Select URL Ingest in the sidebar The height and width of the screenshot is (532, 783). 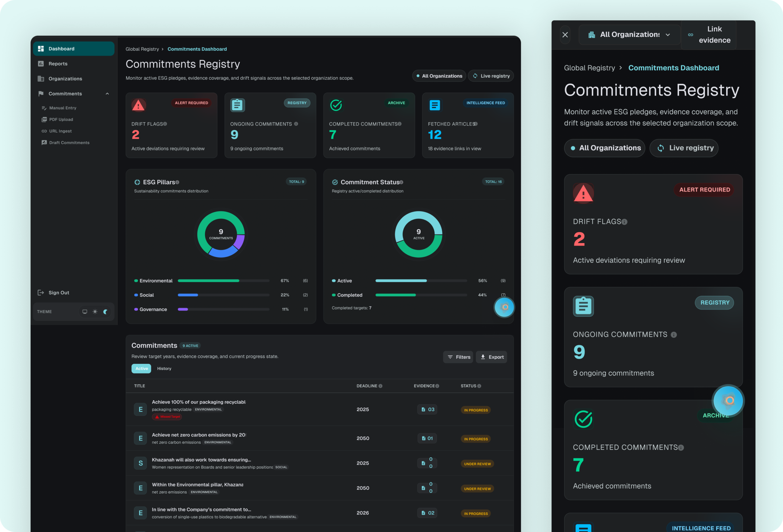60,131
